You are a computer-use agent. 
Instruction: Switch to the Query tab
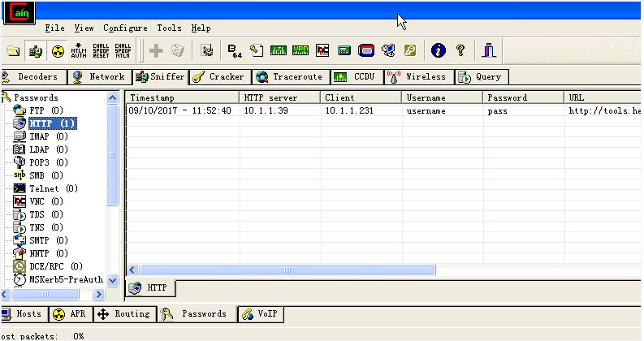point(482,77)
